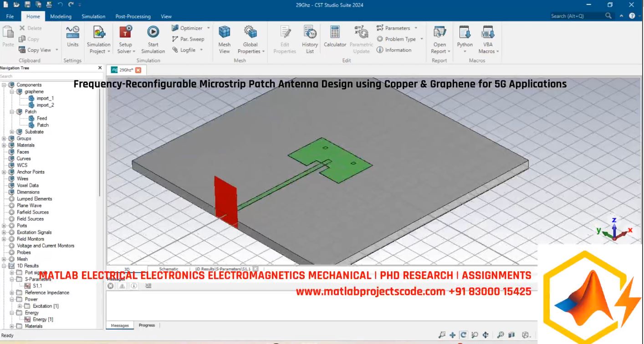Image resolution: width=644 pixels, height=344 pixels.
Task: Open Mesh View
Action: (x=225, y=39)
